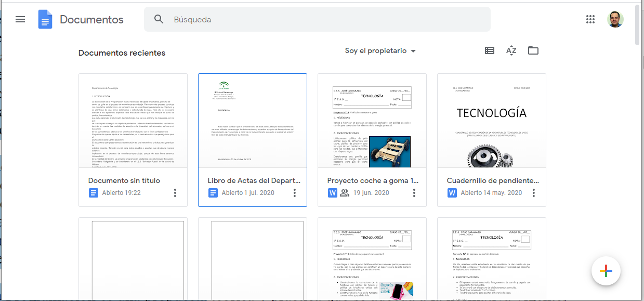The image size is (644, 301).
Task: Click the search magnifier icon
Action: click(x=159, y=19)
